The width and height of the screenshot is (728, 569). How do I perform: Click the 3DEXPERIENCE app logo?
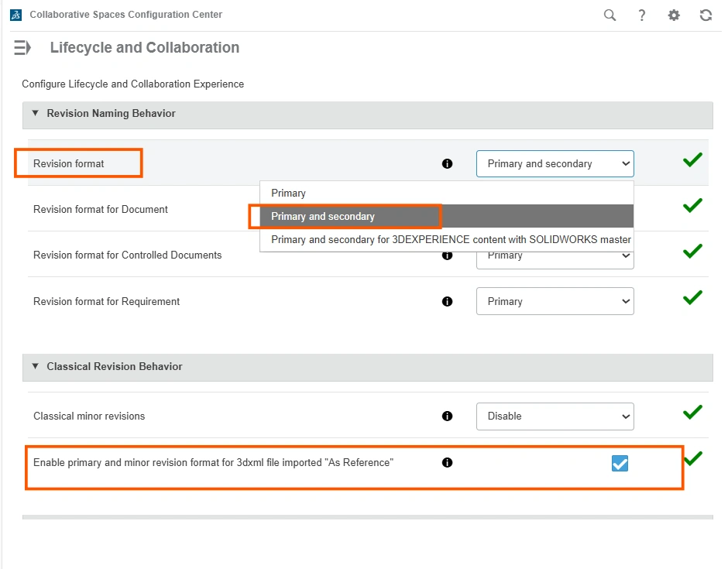click(15, 15)
